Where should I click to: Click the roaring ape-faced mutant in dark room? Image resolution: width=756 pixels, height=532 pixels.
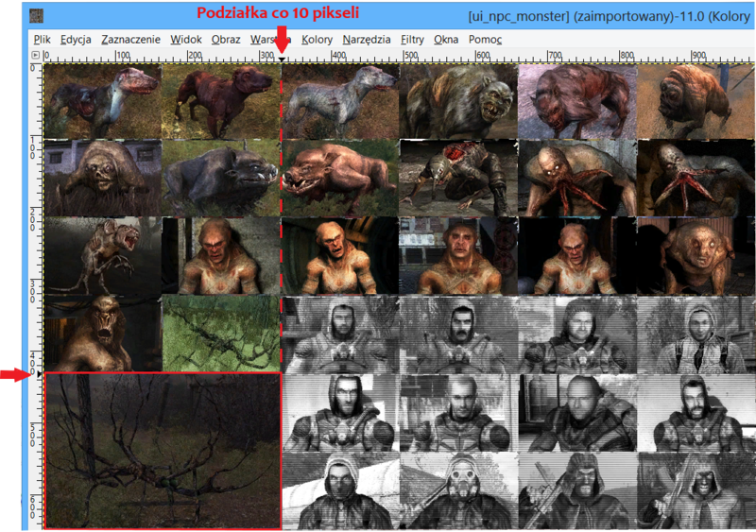click(103, 334)
